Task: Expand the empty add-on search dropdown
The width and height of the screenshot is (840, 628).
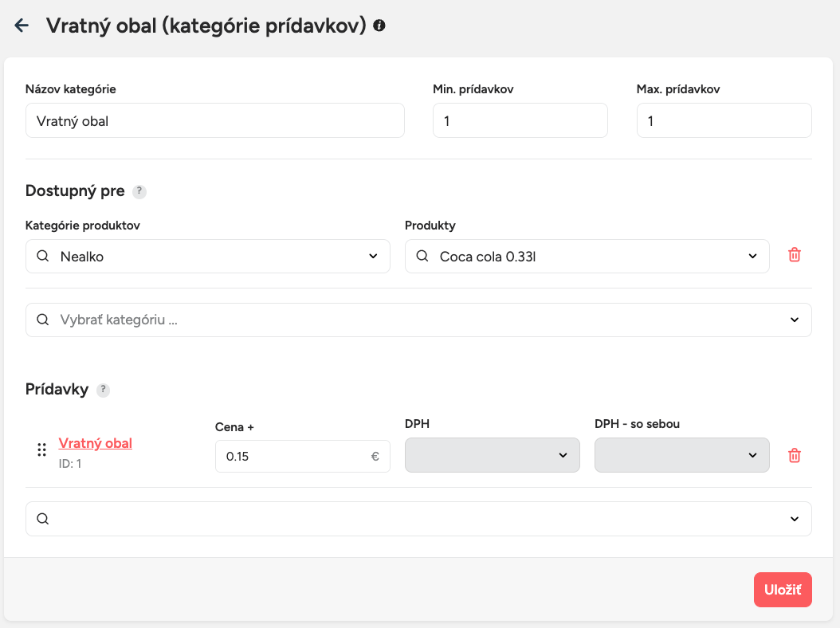Action: (794, 519)
